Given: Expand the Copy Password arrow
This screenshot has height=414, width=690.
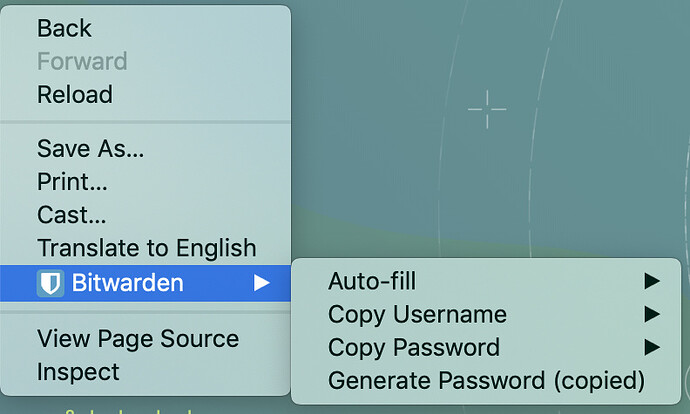Looking at the screenshot, I should (652, 348).
